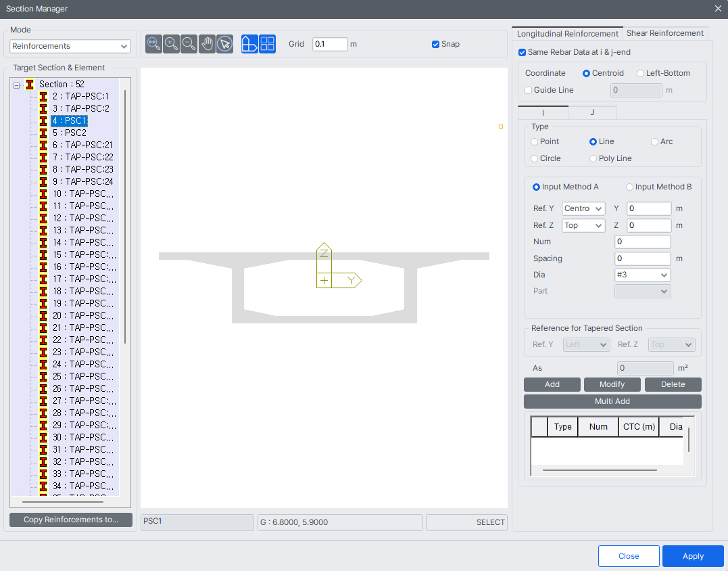The height and width of the screenshot is (571, 728).
Task: Open the Mode dropdown showing Reinforcements
Action: point(70,46)
